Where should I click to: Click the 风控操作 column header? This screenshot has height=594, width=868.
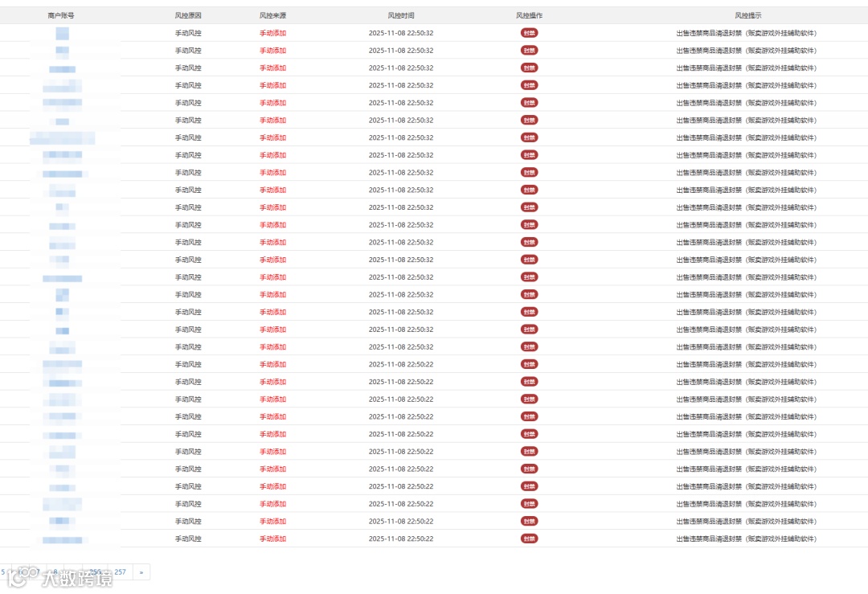tap(529, 15)
